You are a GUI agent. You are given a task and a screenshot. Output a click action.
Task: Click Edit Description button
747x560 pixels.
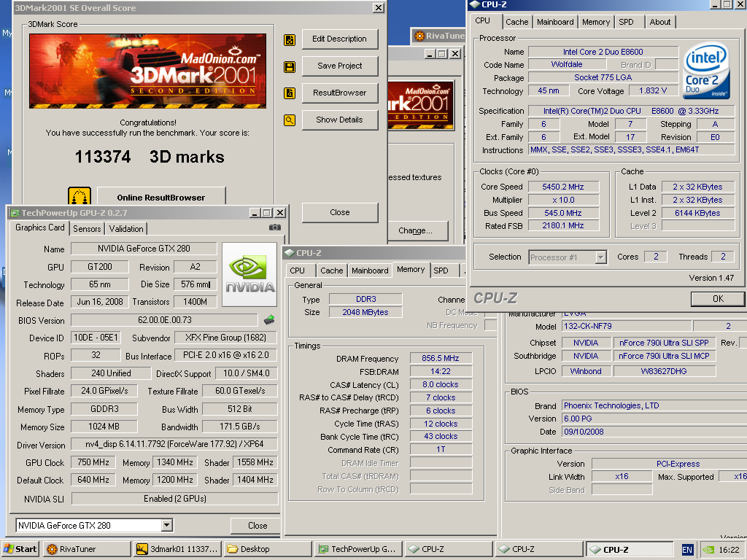coord(340,39)
